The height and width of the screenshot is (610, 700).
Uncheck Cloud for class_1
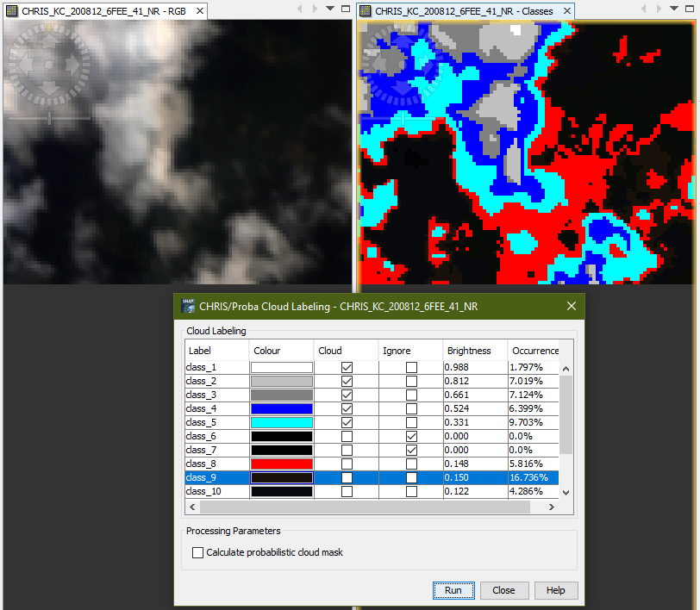[x=347, y=367]
